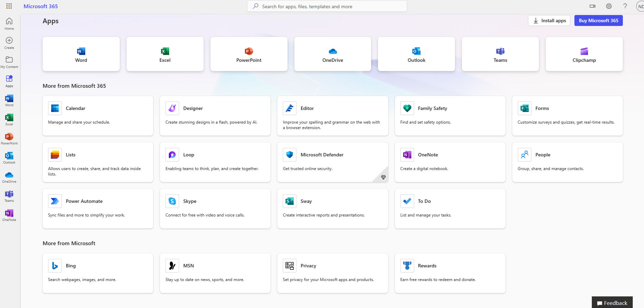This screenshot has height=308, width=644.
Task: Click the Designer app icon
Action: point(172,108)
